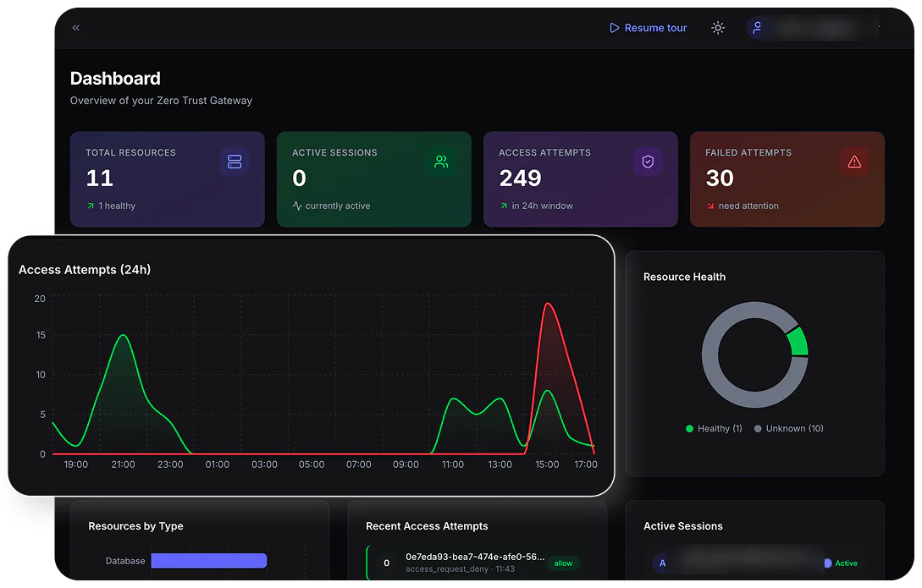922x588 pixels.
Task: Click the A avatar in Active Sessions
Action: click(x=663, y=563)
